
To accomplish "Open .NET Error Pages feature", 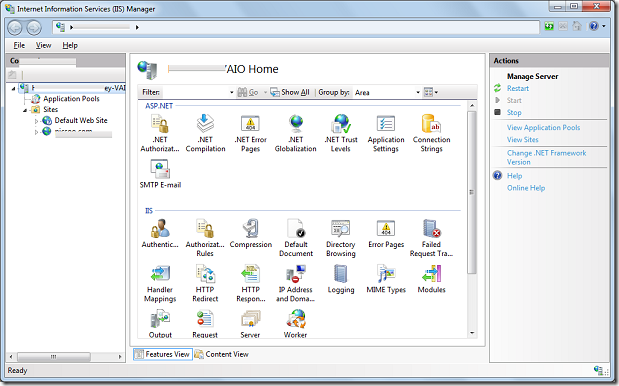I will tap(250, 133).
